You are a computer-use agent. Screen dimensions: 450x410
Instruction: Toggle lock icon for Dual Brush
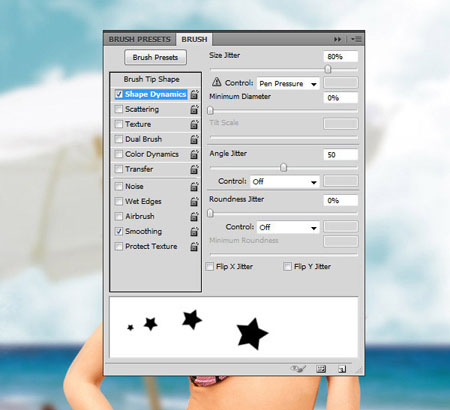coord(194,140)
